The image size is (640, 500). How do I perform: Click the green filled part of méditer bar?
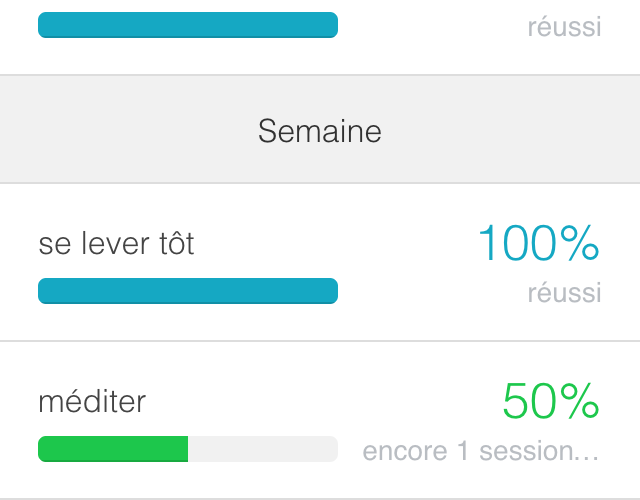[113, 449]
